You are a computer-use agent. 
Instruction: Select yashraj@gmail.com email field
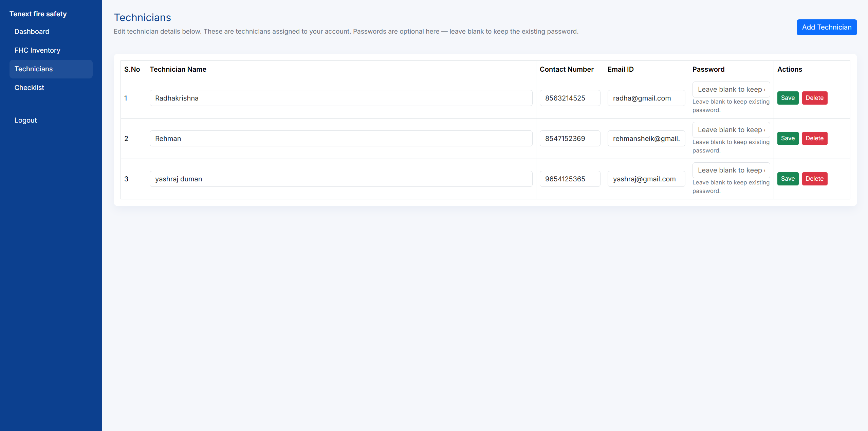click(x=646, y=179)
